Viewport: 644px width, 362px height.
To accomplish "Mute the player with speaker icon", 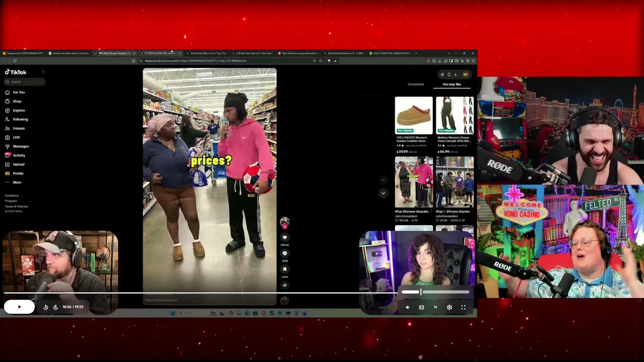I will (408, 307).
